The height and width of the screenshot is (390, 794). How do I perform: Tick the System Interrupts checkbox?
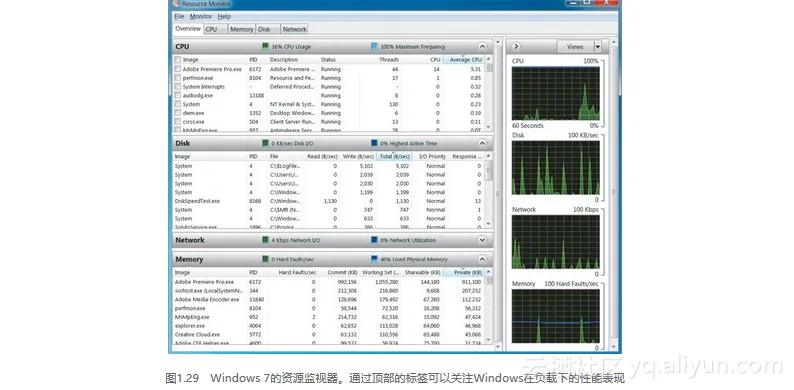[178, 87]
